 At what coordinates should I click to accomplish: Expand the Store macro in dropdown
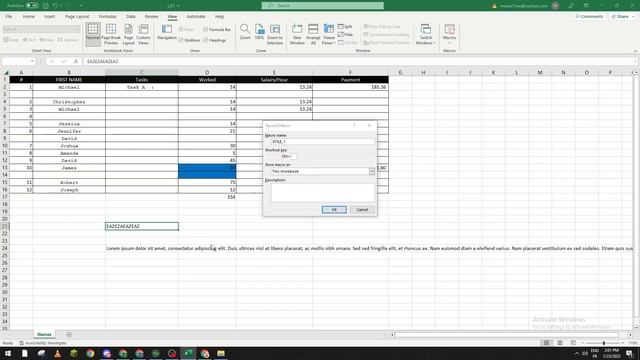(371, 171)
